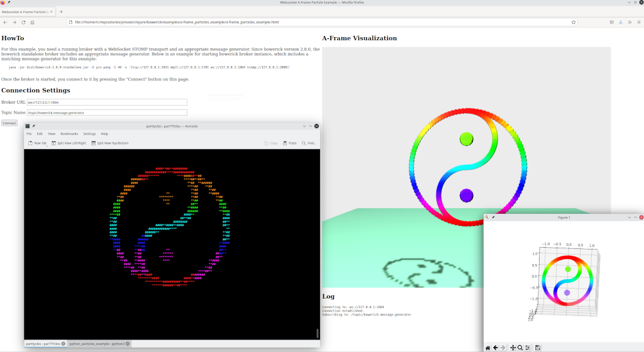Click into the Broker URL field

click(x=107, y=102)
